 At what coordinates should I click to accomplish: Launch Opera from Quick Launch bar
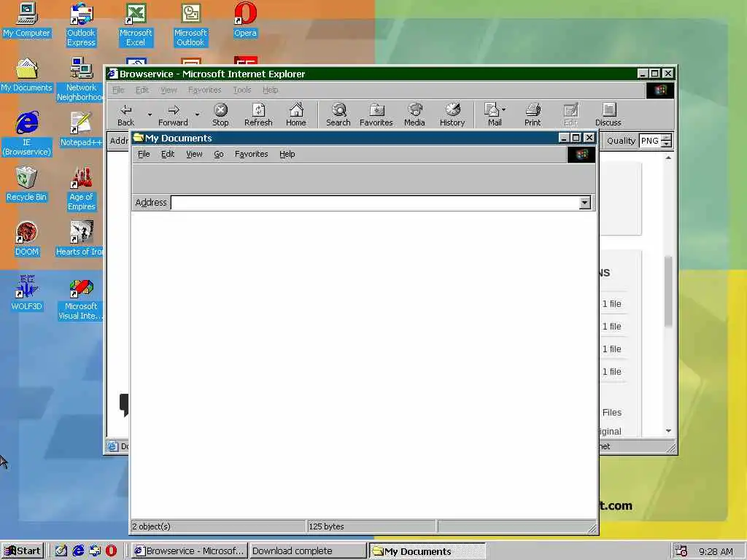[x=111, y=551]
